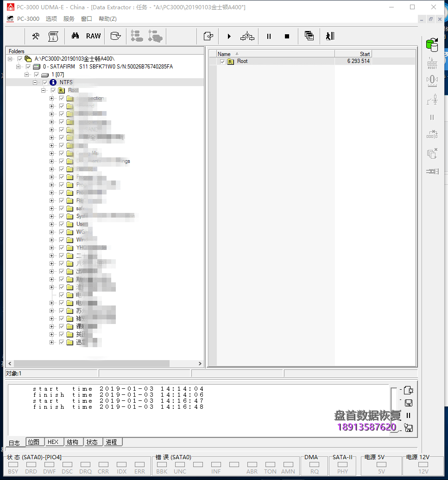Click the head-position gauge sidebar icon
This screenshot has height=480, width=448.
point(432,81)
